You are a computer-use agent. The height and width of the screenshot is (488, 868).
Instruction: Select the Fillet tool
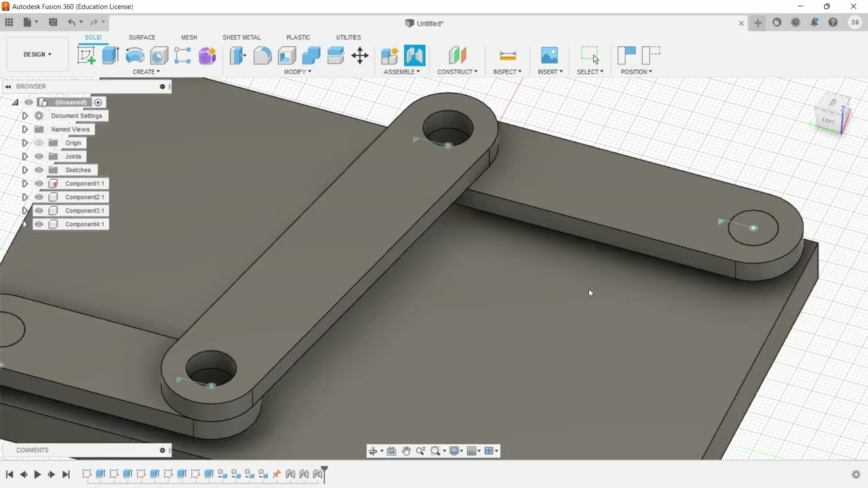[262, 56]
